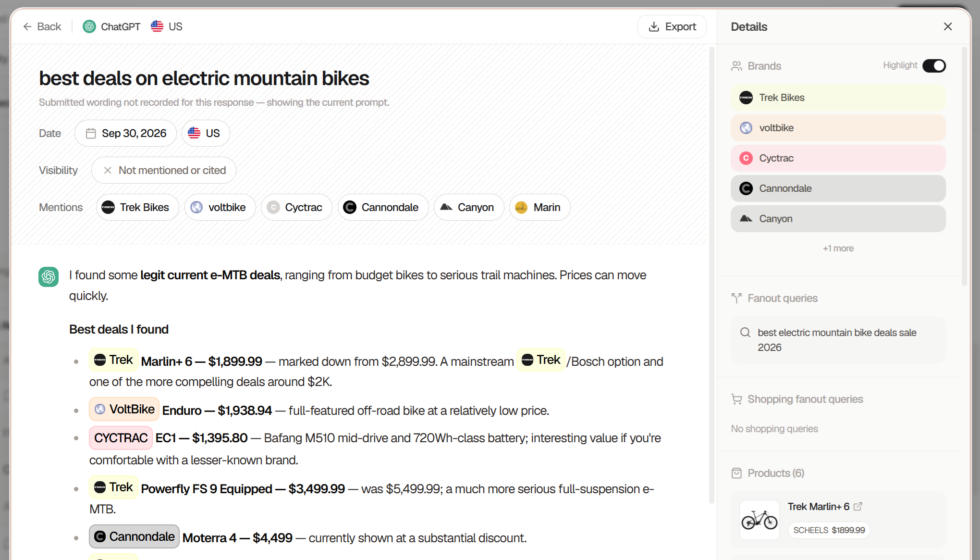Close the Details panel
The height and width of the screenshot is (560, 980).
tap(947, 26)
